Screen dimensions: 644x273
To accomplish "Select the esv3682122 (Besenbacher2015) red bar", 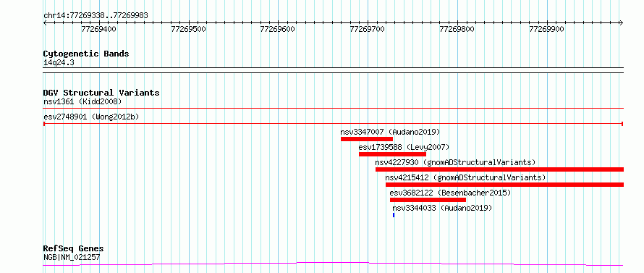I will (428, 200).
